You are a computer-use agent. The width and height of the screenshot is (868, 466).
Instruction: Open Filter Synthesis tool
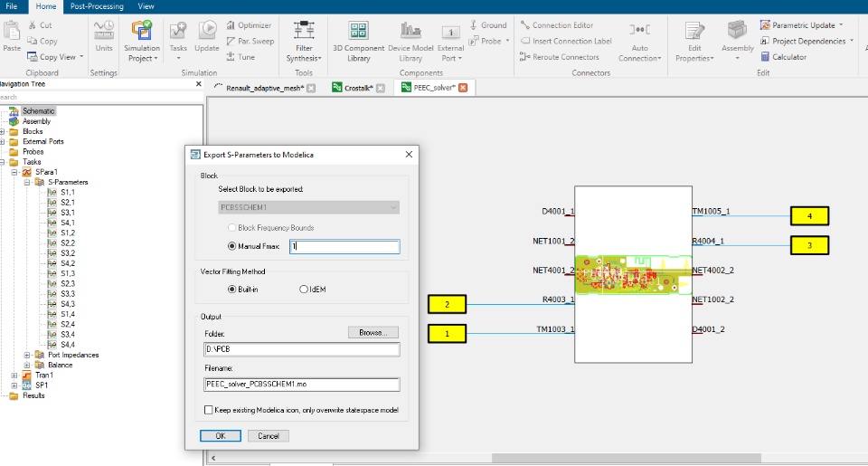(304, 31)
